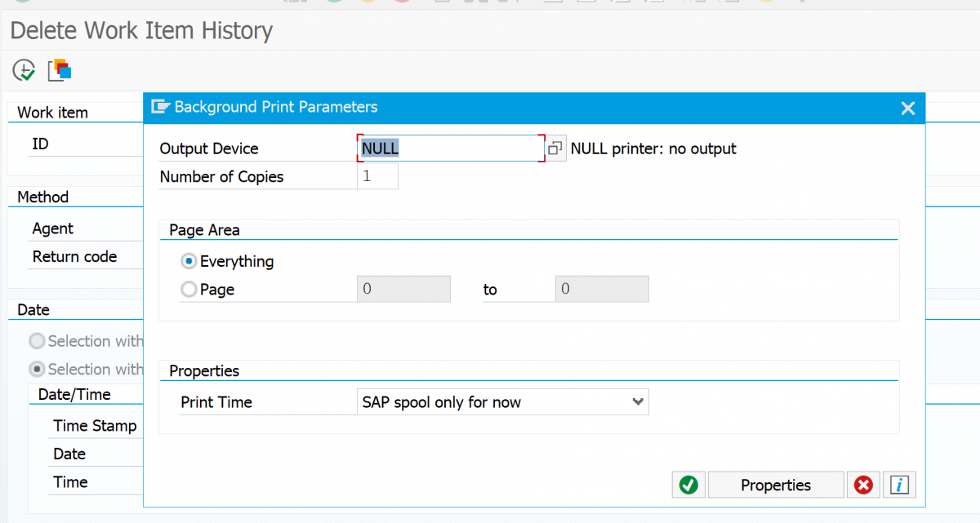Open the Print Time dropdown
This screenshot has width=980, height=523.
pos(636,401)
